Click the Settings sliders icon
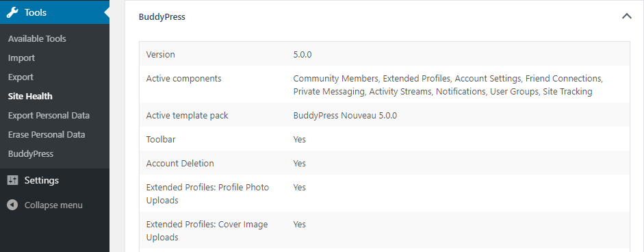Viewport: 644px width, 252px height. (13, 181)
